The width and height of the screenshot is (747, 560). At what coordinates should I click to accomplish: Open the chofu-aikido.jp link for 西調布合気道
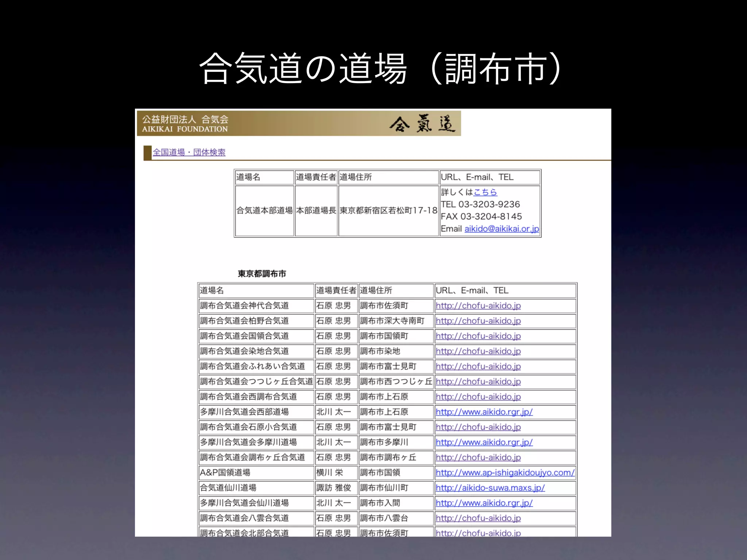click(x=478, y=397)
